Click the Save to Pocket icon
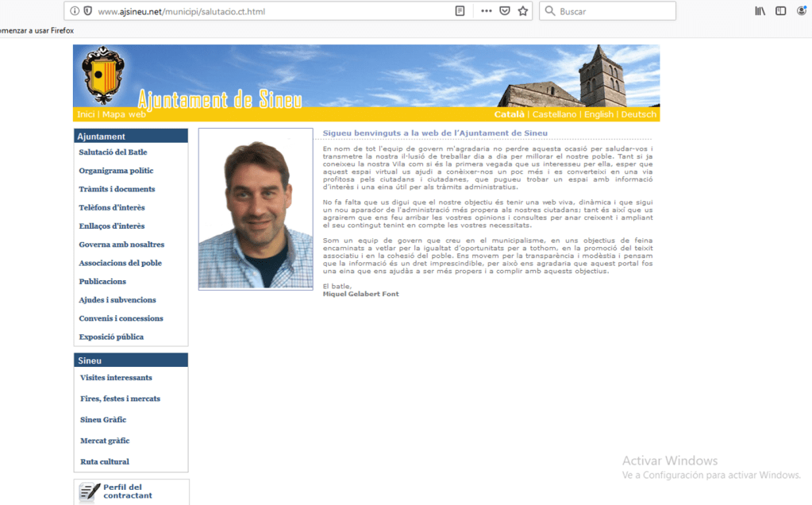The width and height of the screenshot is (812, 505). 505,11
